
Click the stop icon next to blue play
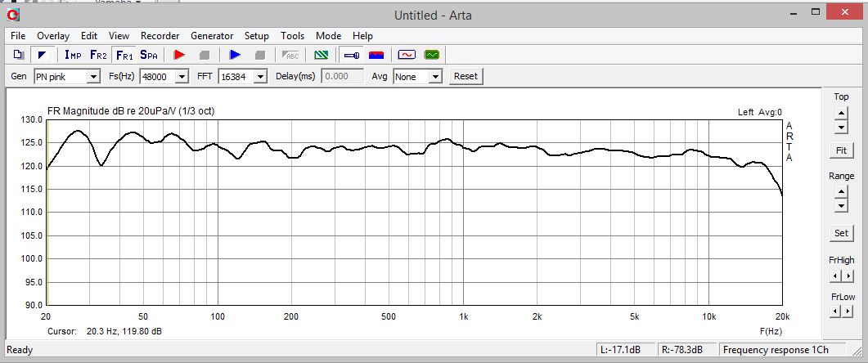[259, 55]
